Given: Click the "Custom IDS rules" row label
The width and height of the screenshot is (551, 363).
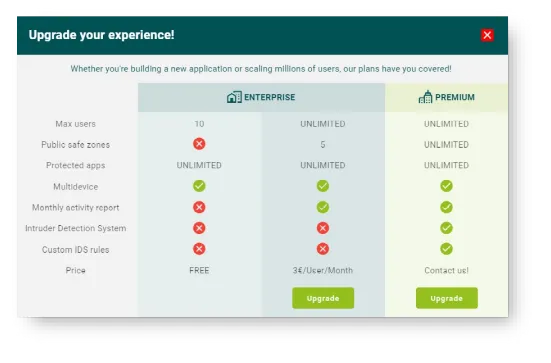Looking at the screenshot, I should point(76,249).
